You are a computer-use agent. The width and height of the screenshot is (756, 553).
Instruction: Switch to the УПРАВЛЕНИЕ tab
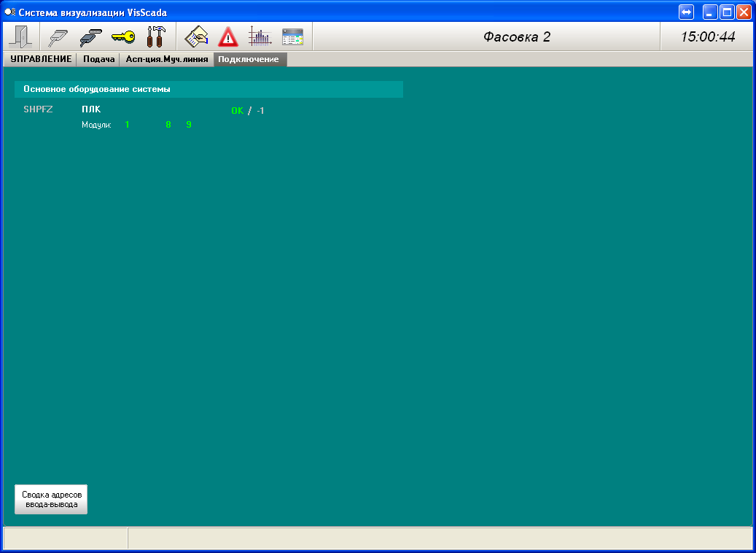(x=41, y=59)
